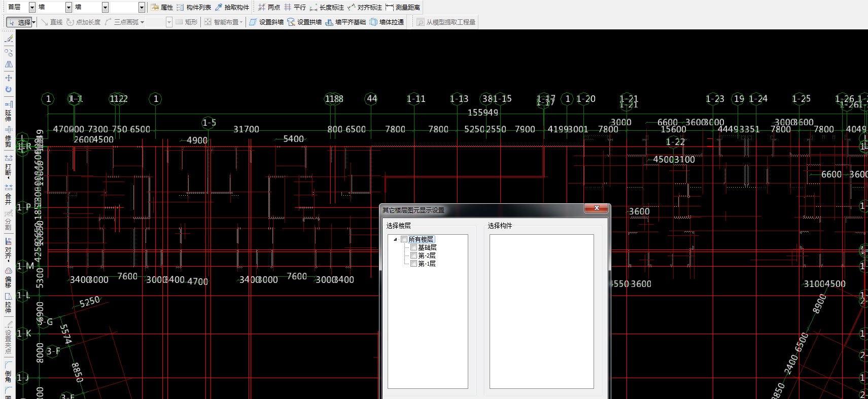
Task: Select the 平行 parallel axis tool
Action: 295,7
